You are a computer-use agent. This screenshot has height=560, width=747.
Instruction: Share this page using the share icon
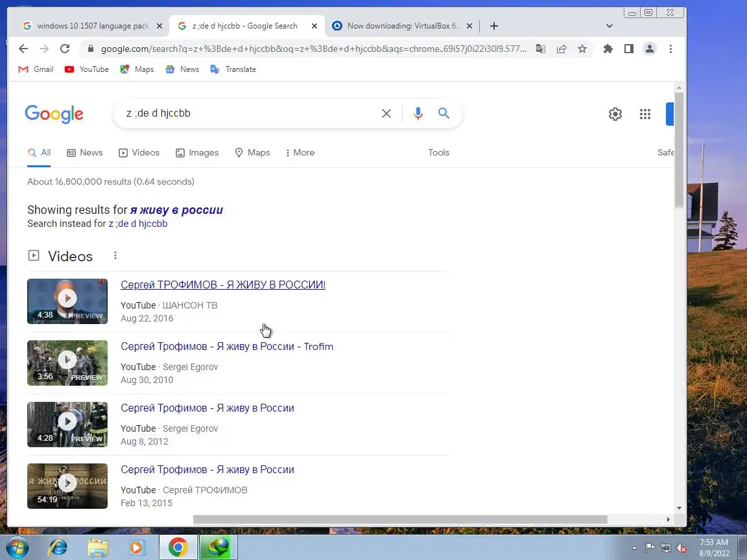pyautogui.click(x=561, y=49)
